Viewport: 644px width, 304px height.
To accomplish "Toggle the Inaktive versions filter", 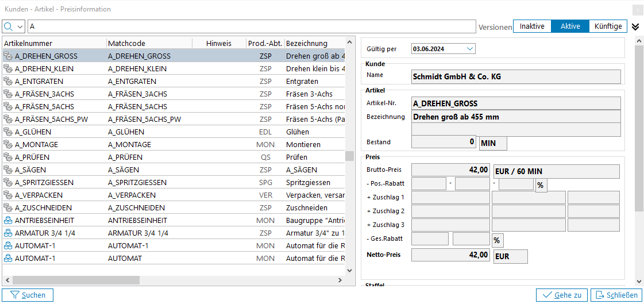I will click(532, 26).
